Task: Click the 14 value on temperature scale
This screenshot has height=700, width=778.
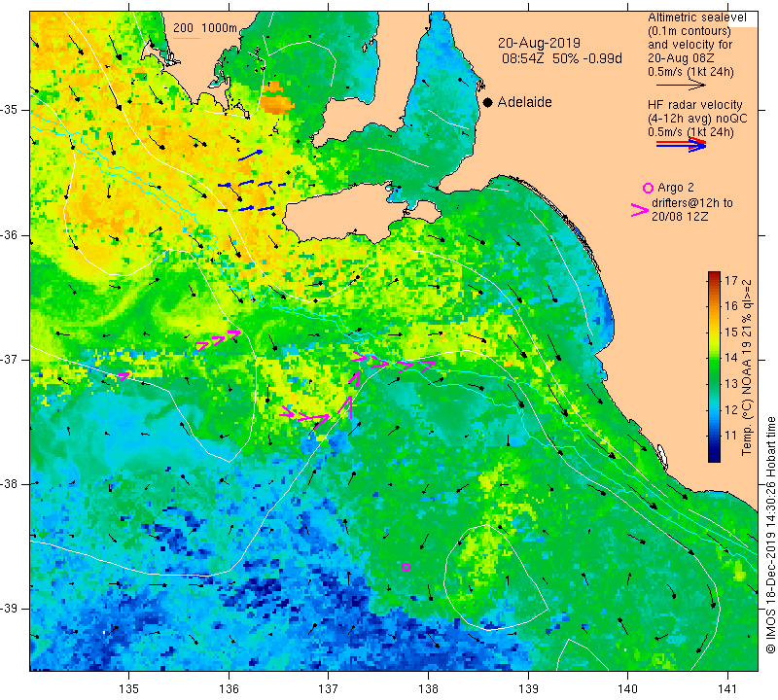Action: [731, 358]
